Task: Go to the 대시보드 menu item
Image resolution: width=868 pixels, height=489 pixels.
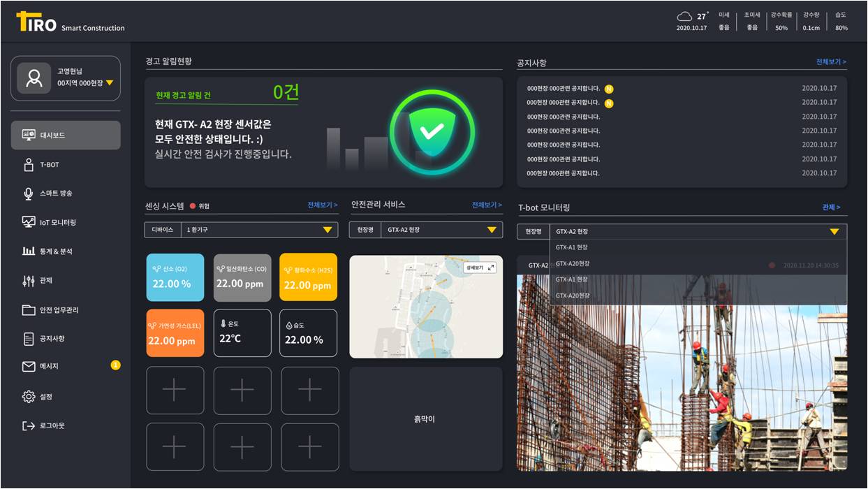Action: click(x=66, y=135)
